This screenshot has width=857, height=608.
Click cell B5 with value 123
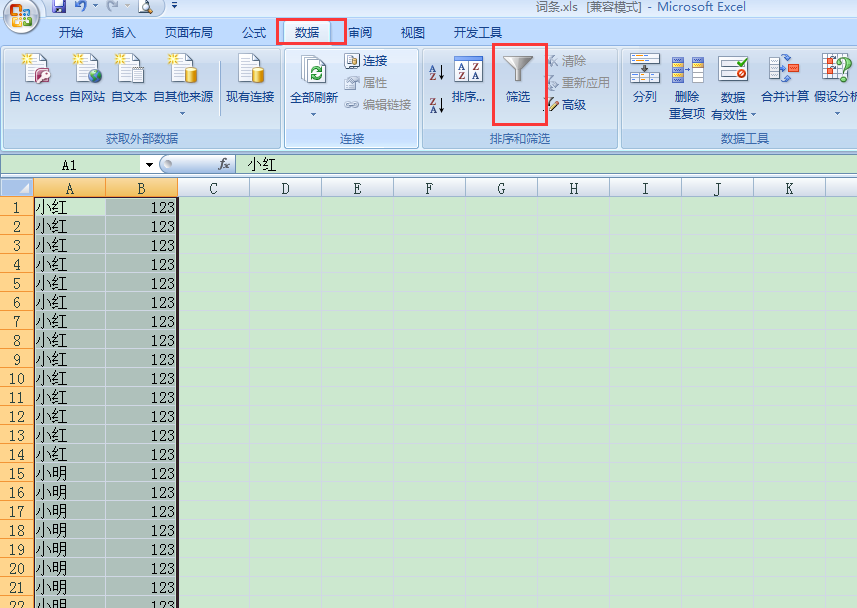[142, 283]
